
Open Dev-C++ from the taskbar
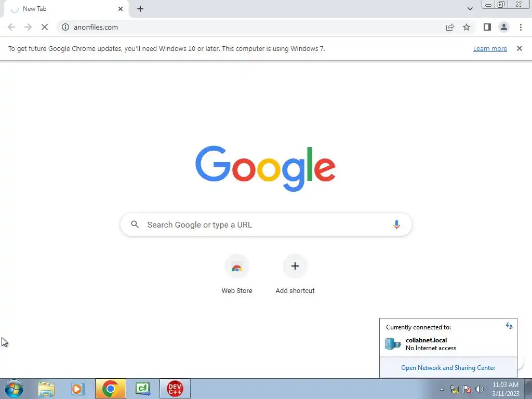point(175,389)
